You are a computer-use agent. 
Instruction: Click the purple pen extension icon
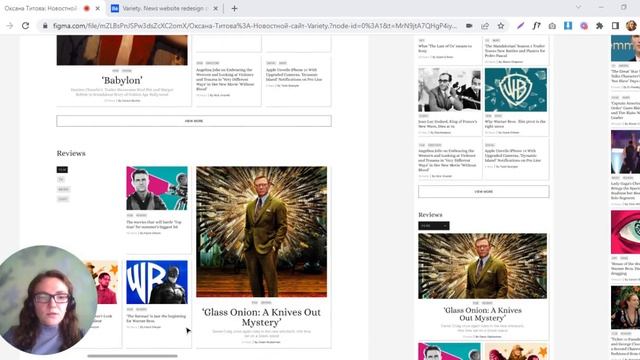(520, 26)
